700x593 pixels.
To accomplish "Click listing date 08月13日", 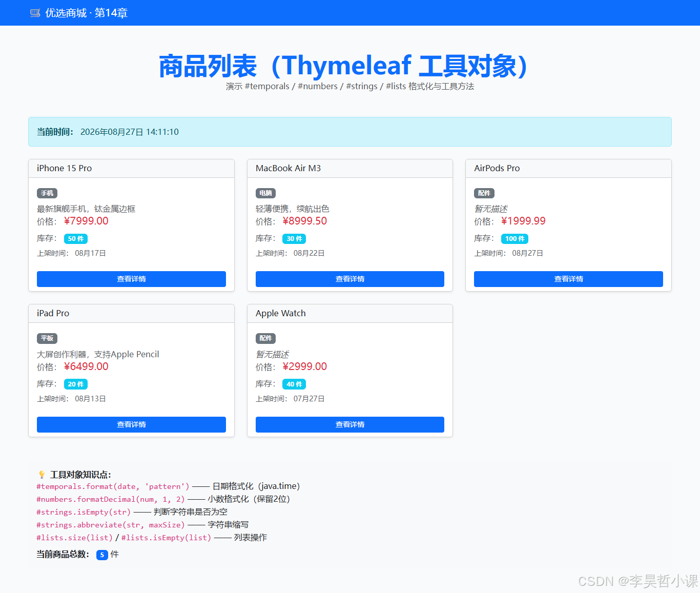I will click(90, 399).
